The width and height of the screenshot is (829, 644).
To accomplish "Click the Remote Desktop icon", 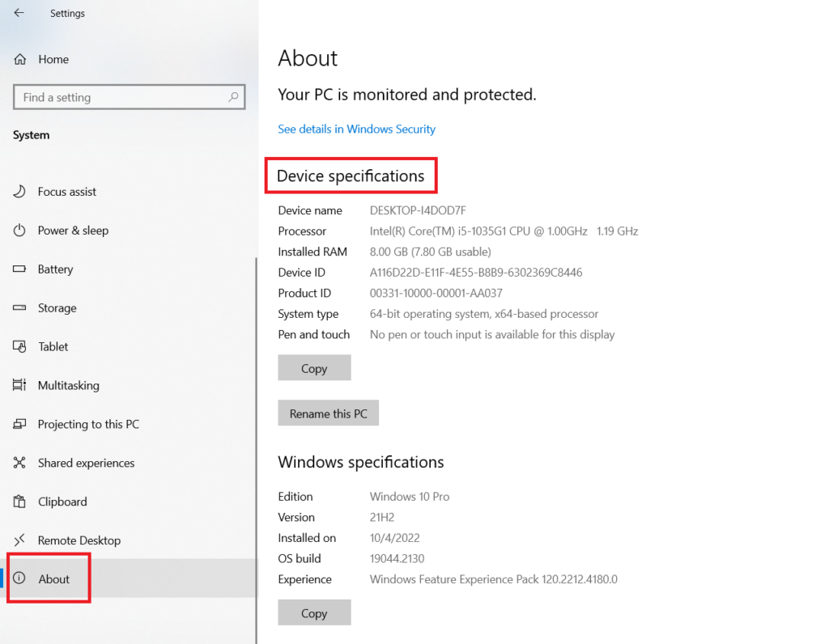I will pos(19,540).
